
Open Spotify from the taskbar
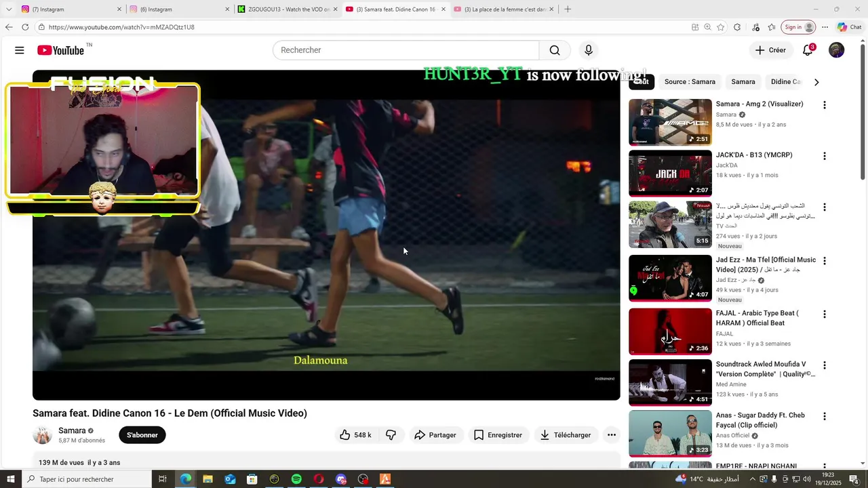[296, 479]
